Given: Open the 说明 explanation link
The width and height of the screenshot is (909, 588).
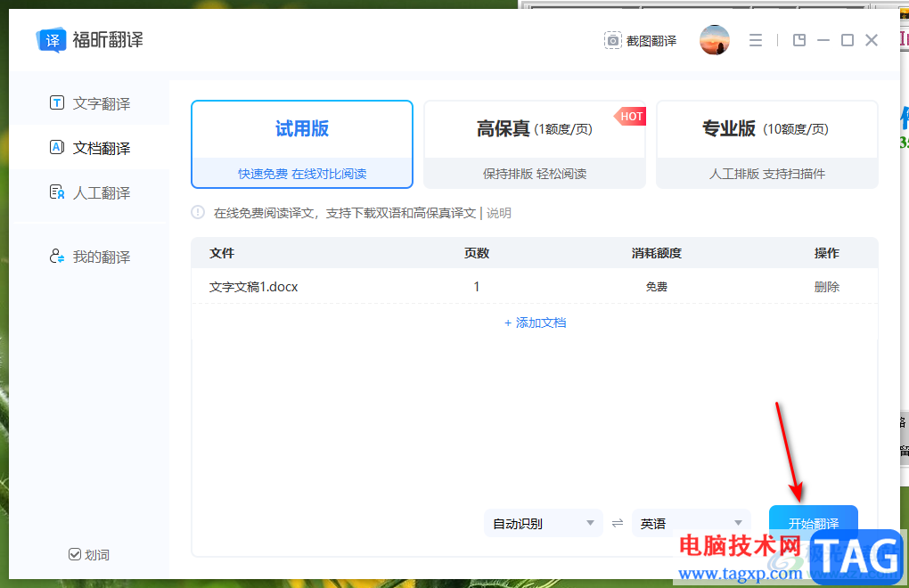Looking at the screenshot, I should (498, 213).
